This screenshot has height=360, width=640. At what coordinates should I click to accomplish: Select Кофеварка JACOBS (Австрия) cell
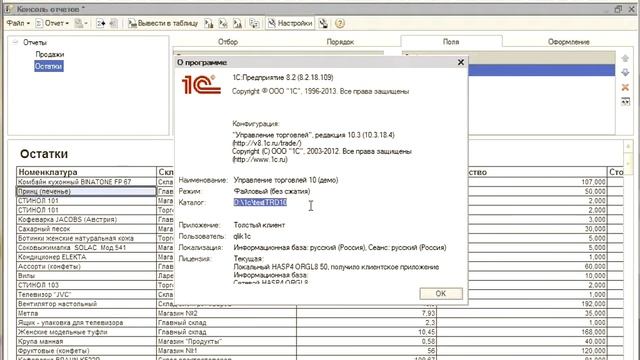[x=86, y=220]
